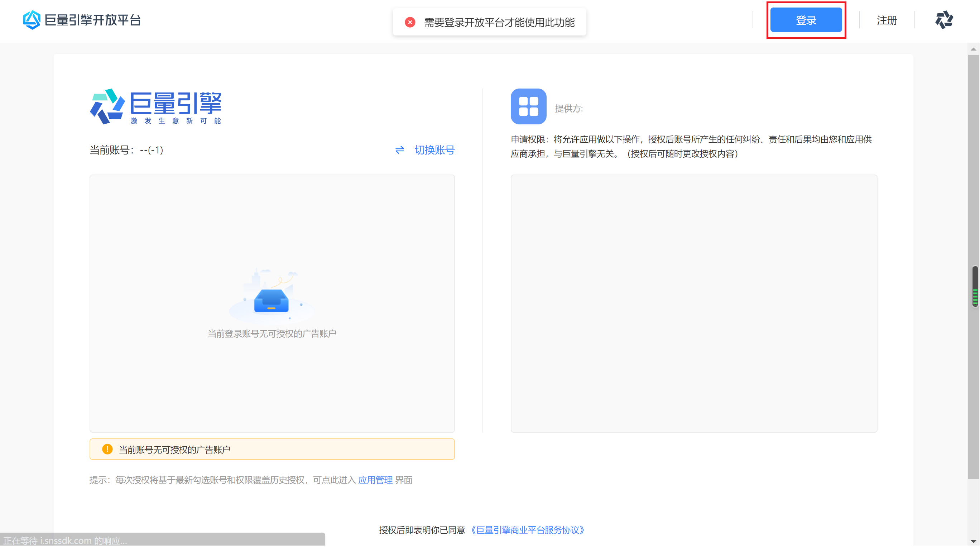Click the 登录 button
This screenshot has width=980, height=547.
(806, 20)
